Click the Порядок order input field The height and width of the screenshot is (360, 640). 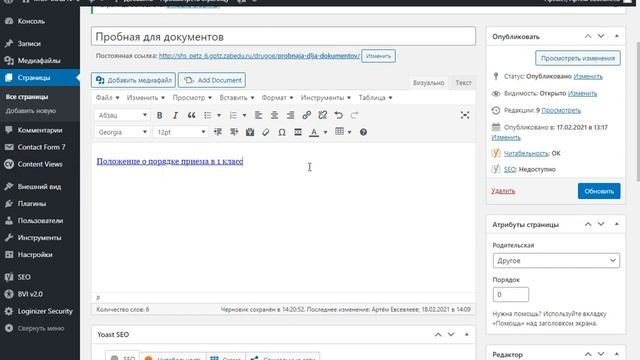[511, 294]
